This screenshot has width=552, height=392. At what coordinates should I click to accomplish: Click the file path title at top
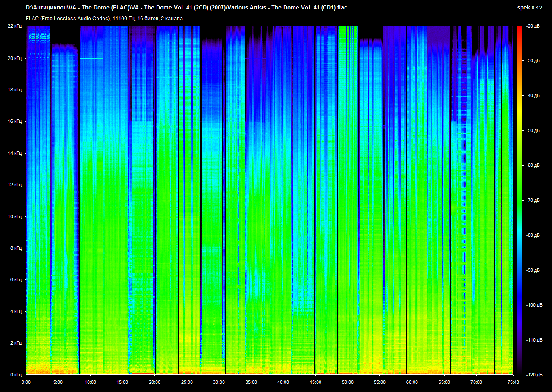tap(186, 8)
